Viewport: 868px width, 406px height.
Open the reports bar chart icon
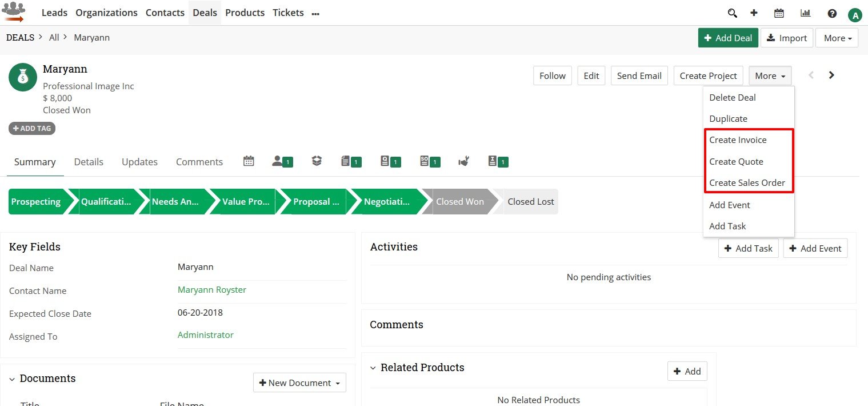click(x=806, y=13)
